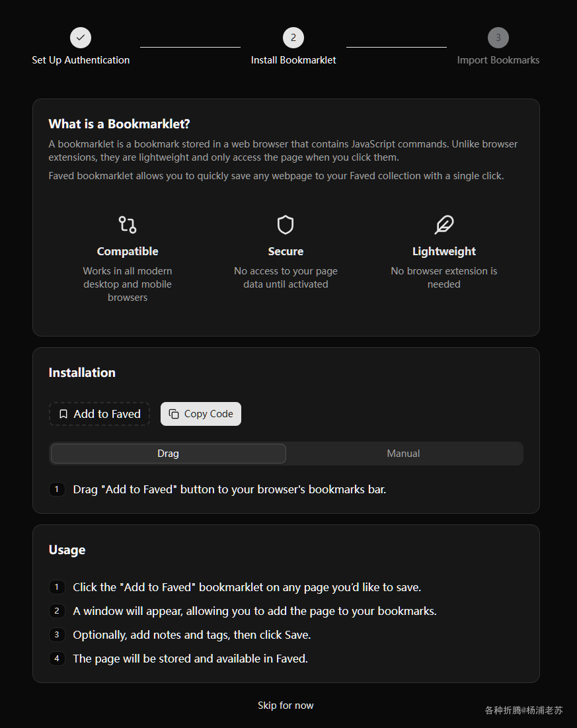The width and height of the screenshot is (577, 728).
Task: Click the Skip for now link
Action: click(x=286, y=706)
